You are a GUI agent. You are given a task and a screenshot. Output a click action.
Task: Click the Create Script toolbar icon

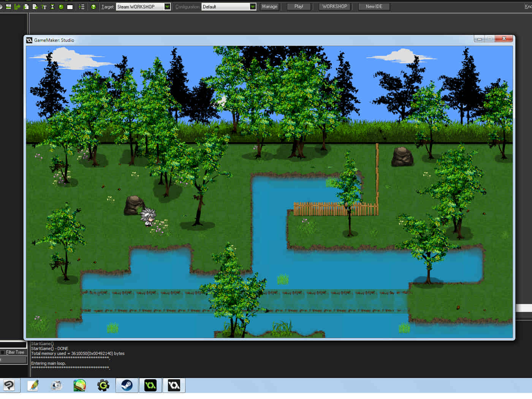(26, 7)
